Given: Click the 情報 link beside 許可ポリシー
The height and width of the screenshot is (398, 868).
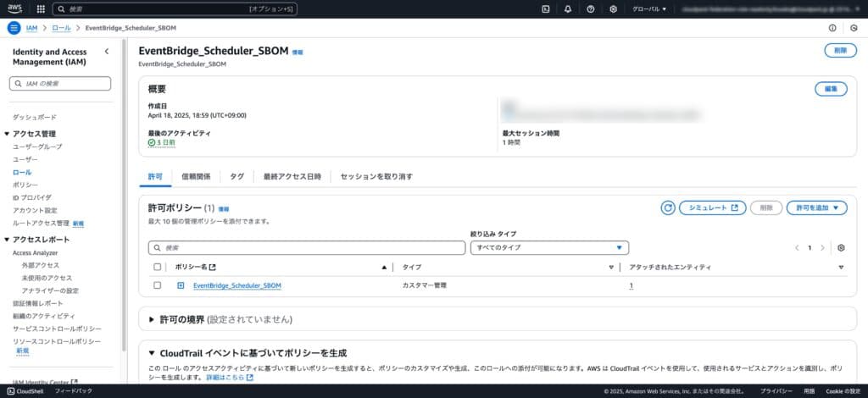Looking at the screenshot, I should 224,209.
